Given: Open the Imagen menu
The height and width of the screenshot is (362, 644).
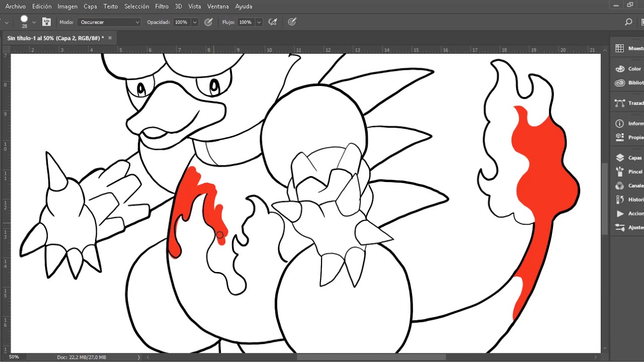Looking at the screenshot, I should 67,7.
